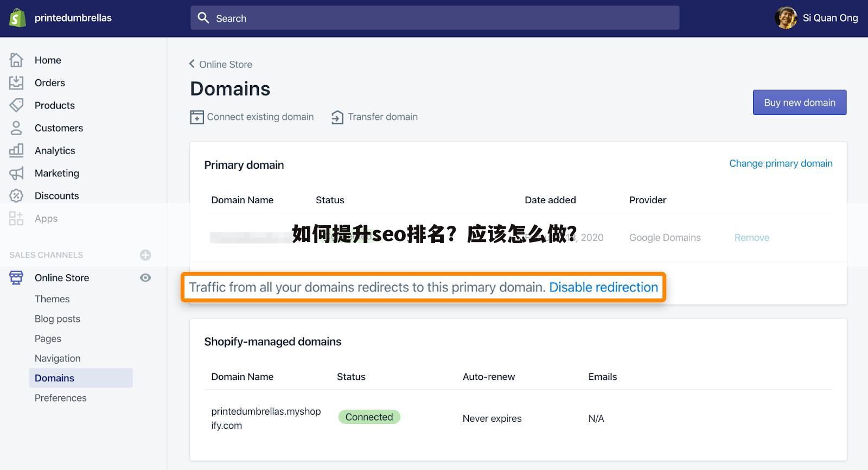The image size is (868, 470).
Task: Click Online Store breadcrumb link
Action: (226, 65)
